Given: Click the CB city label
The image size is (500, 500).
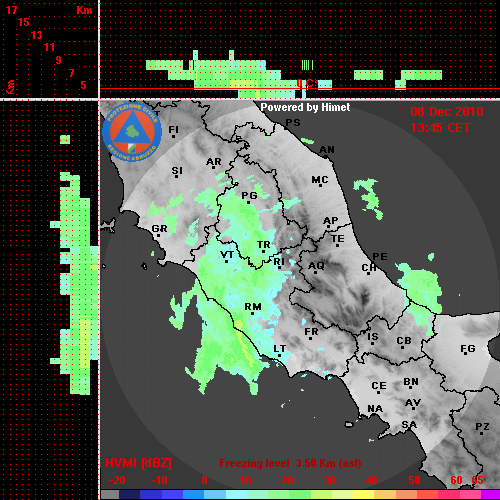Looking at the screenshot, I should pyautogui.click(x=404, y=341).
